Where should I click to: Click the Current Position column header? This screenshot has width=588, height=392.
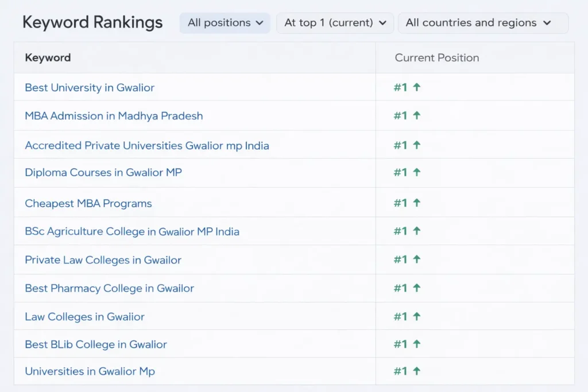point(436,57)
